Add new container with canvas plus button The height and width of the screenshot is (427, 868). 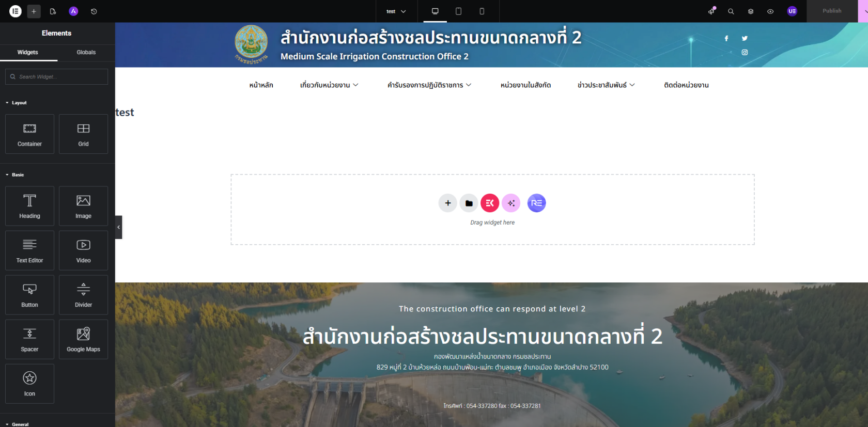coord(448,203)
